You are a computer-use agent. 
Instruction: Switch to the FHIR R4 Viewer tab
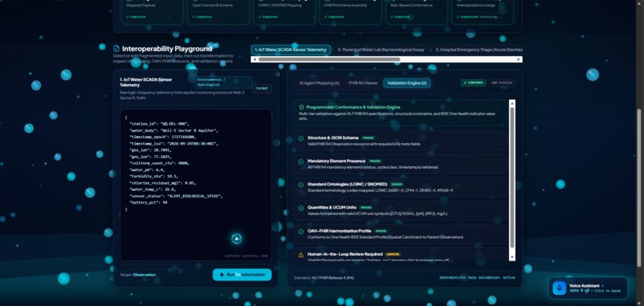tap(363, 83)
